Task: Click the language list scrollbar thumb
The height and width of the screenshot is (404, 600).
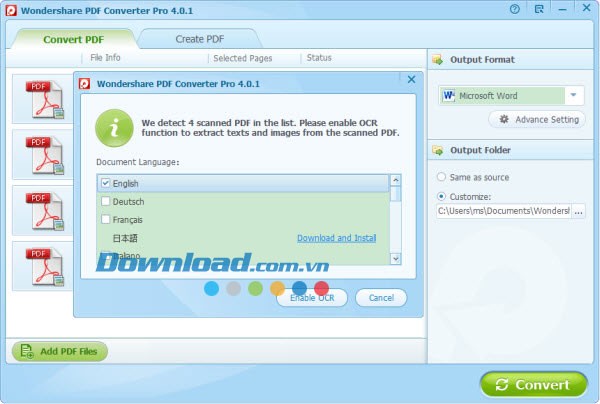Action: 396,194
